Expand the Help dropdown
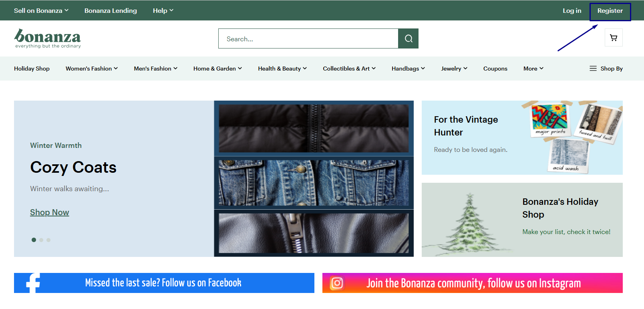644x309 pixels. coord(163,10)
